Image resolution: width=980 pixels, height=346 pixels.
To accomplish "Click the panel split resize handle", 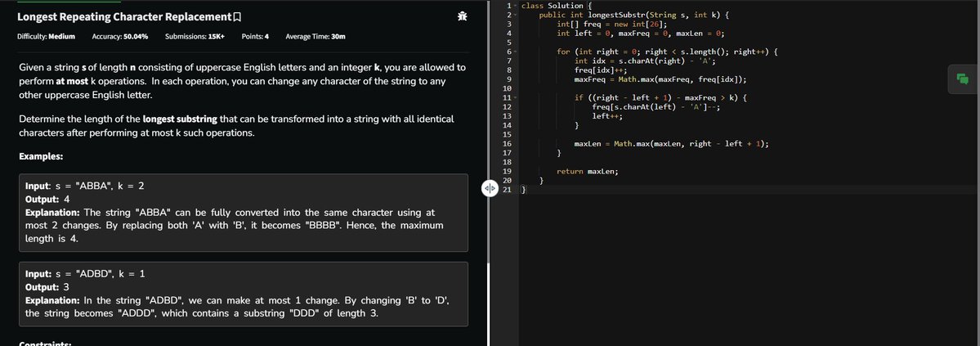I will click(x=490, y=188).
